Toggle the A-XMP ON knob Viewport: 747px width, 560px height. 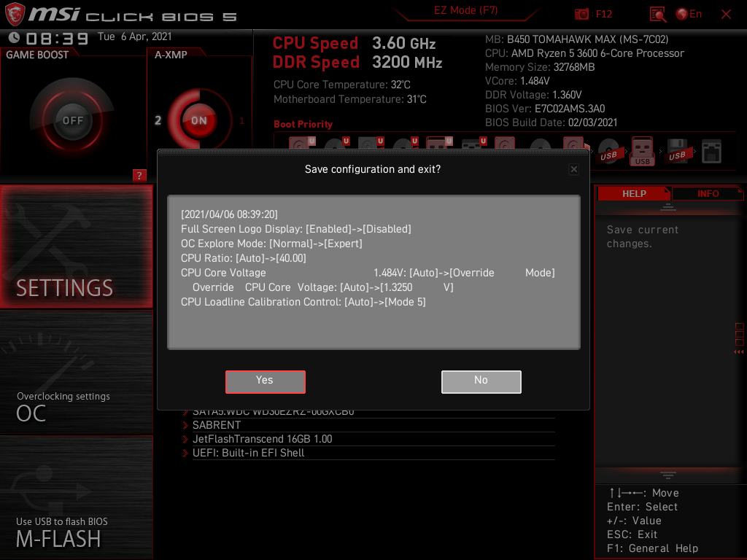pos(199,120)
